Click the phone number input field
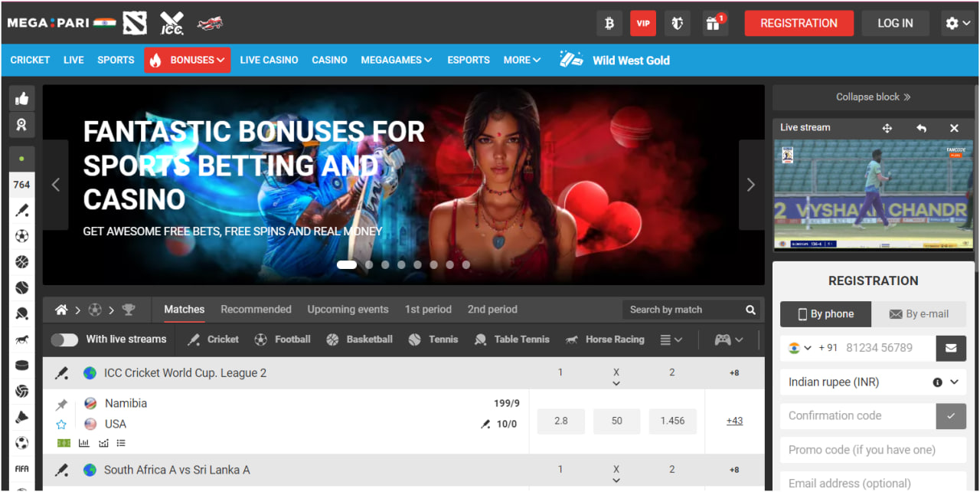Image resolution: width=980 pixels, height=492 pixels. pyautogui.click(x=887, y=348)
